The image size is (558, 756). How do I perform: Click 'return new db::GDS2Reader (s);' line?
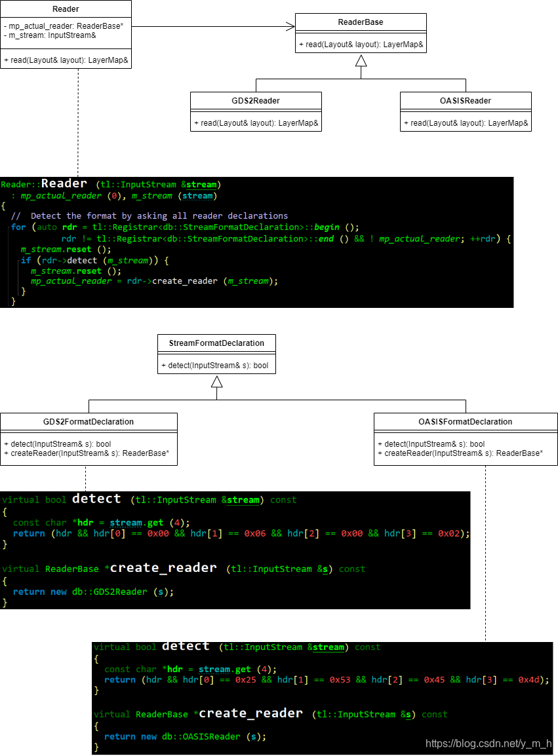(93, 592)
